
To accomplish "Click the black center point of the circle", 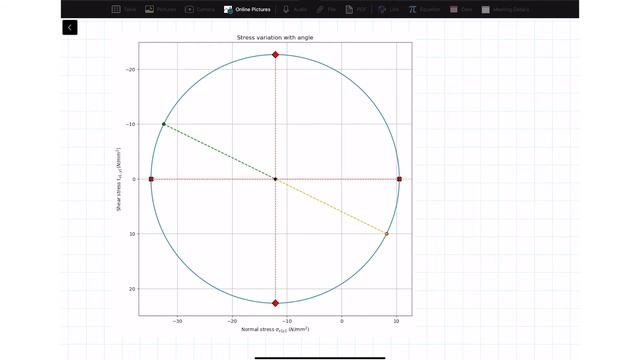I will pos(276,179).
